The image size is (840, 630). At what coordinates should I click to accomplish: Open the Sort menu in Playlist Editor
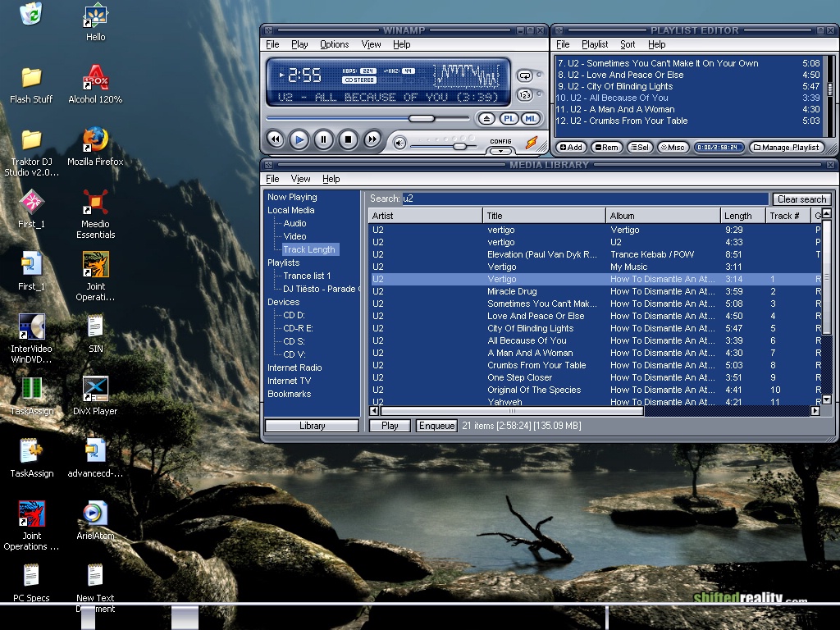[628, 44]
